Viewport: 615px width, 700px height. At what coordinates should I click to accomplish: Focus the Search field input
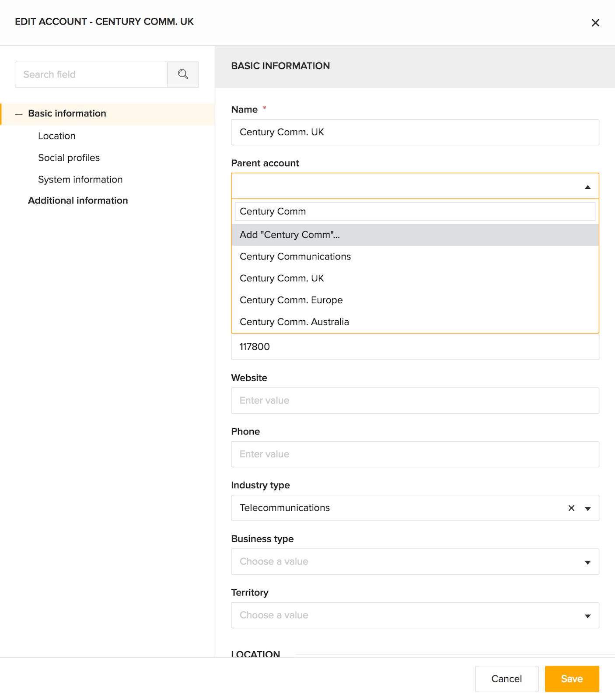[x=91, y=74]
